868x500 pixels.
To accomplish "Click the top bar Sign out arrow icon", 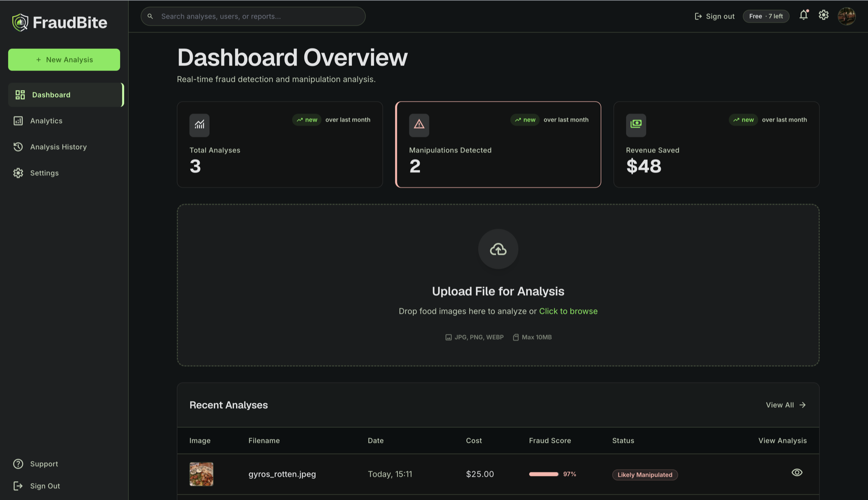I will coord(698,16).
